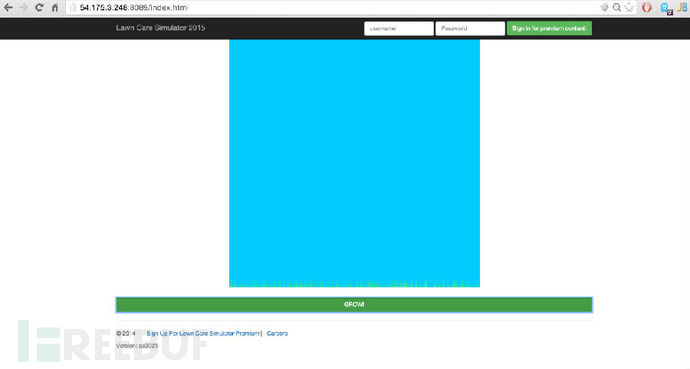690x369 pixels.
Task: Click the Lawn Care Simulator 2015 title
Action: pos(161,27)
